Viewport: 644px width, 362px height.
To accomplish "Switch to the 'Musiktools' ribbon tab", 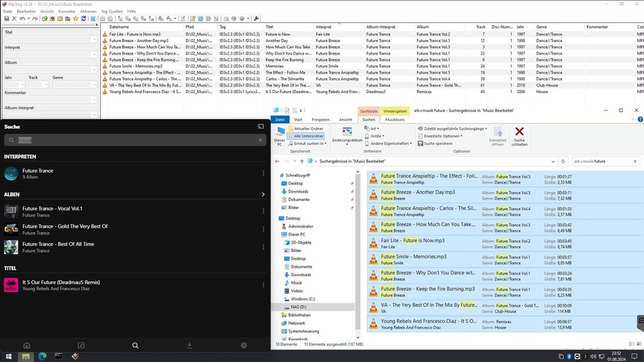I will [395, 120].
